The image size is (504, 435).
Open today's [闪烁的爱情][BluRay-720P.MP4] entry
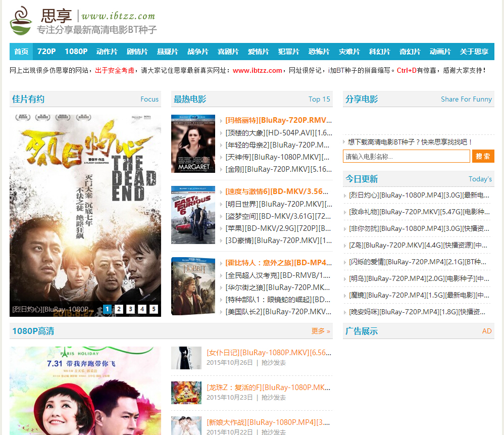click(418, 262)
